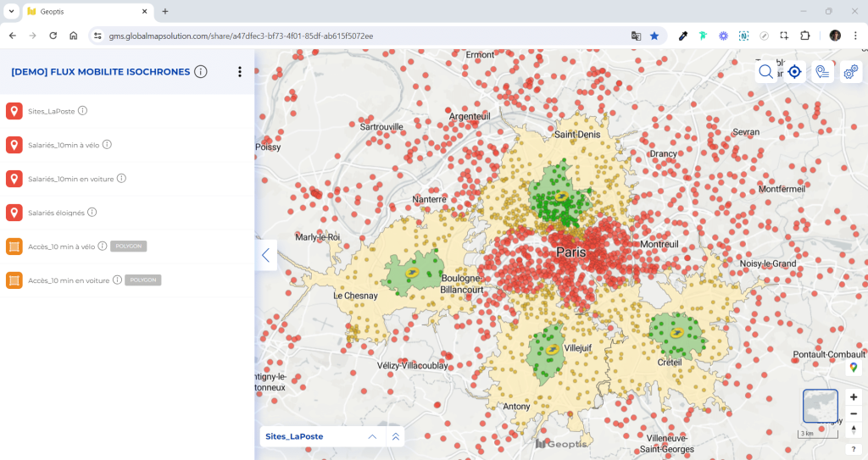Click the geolocation crosshair icon
The height and width of the screenshot is (460, 868).
coord(794,72)
